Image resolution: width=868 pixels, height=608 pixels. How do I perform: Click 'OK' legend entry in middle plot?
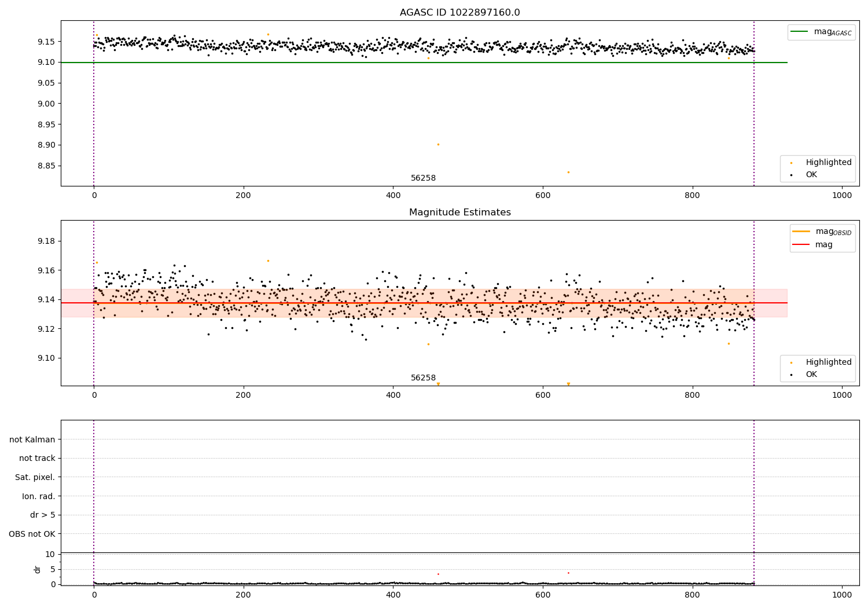coord(804,375)
